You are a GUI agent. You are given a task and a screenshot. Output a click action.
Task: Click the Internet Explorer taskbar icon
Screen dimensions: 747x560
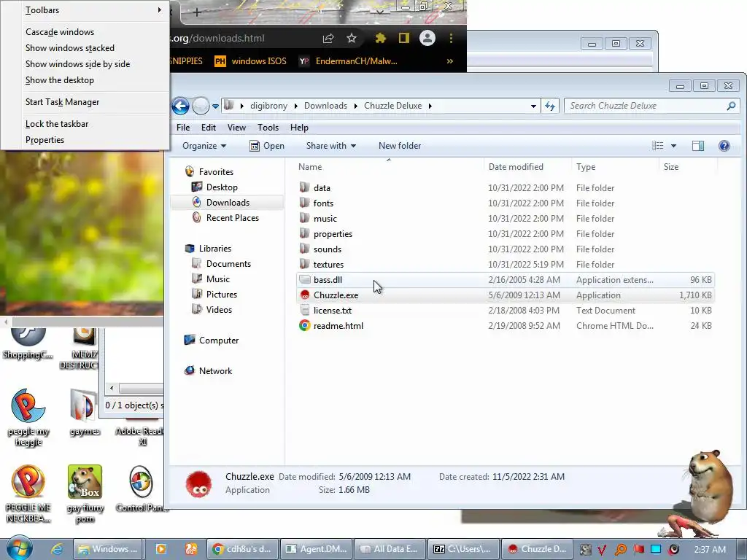[57, 549]
